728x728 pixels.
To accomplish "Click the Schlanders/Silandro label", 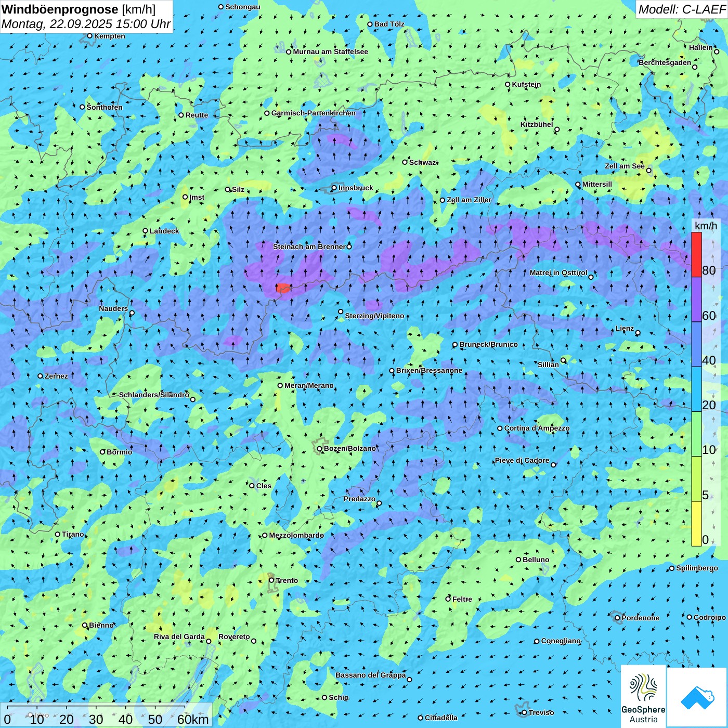I will tap(154, 395).
